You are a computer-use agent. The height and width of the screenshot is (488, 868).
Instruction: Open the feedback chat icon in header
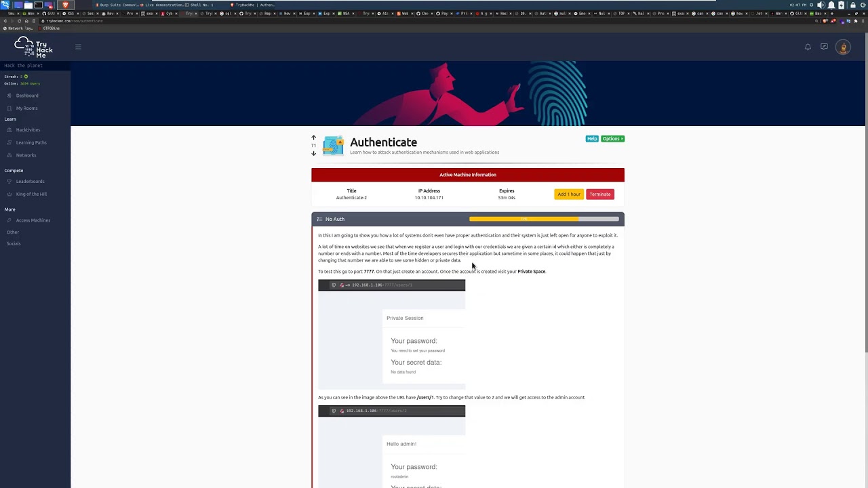(824, 47)
